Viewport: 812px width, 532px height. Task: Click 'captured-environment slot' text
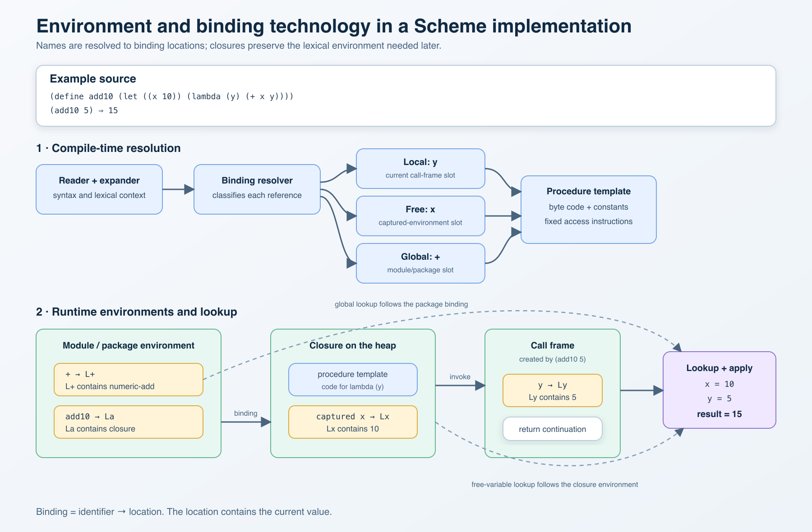click(x=420, y=223)
